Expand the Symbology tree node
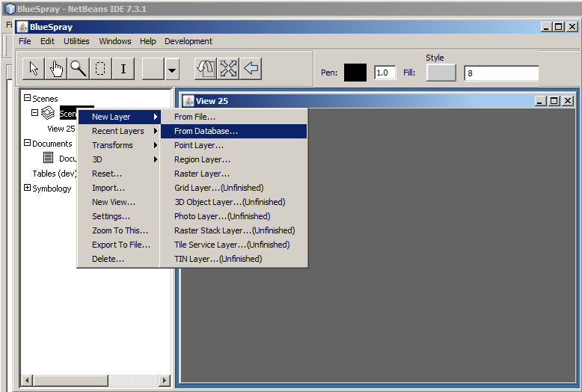This screenshot has height=392, width=582. pyautogui.click(x=28, y=188)
